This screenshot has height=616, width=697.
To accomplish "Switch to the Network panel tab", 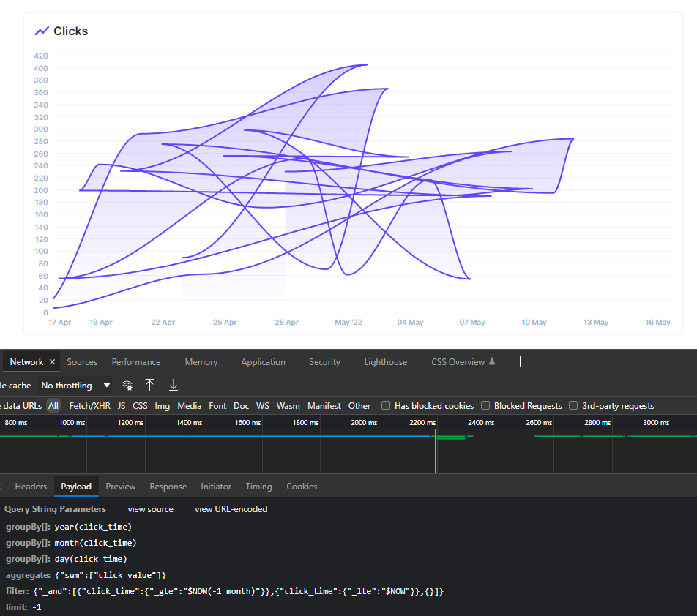I will tap(26, 362).
